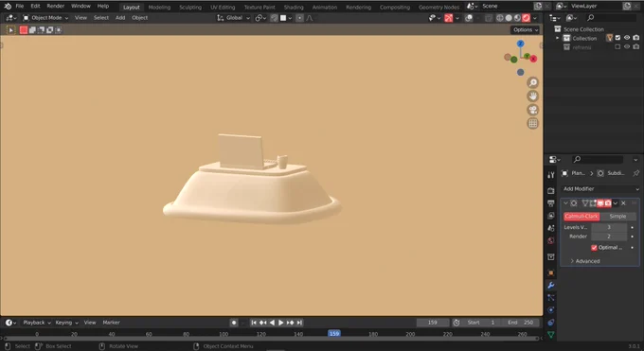Click the red X axis navigation gizmo
Screen dimensions: 644x351
(x=533, y=59)
